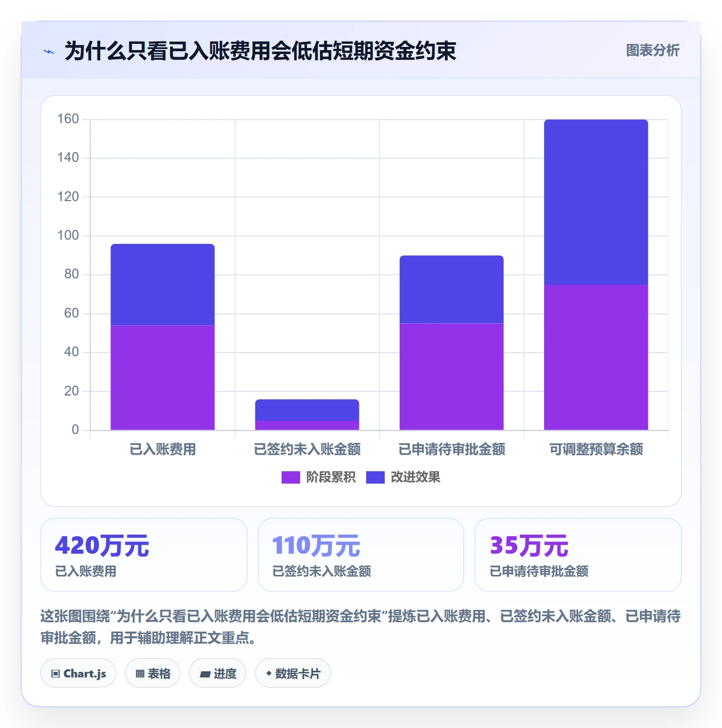Viewport: 722px width, 728px height.
Task: Click the purple segment of 已申请待审批金额 bar
Action: click(451, 376)
